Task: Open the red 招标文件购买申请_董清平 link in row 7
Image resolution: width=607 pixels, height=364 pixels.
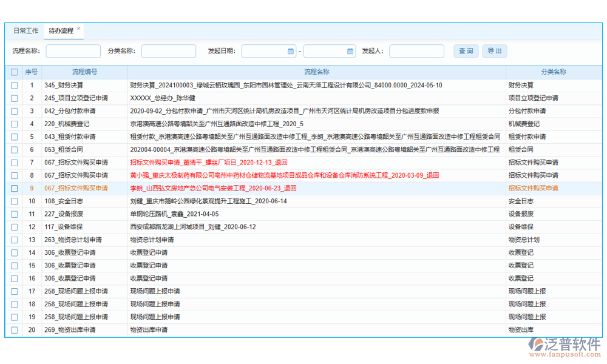Action: click(x=208, y=163)
